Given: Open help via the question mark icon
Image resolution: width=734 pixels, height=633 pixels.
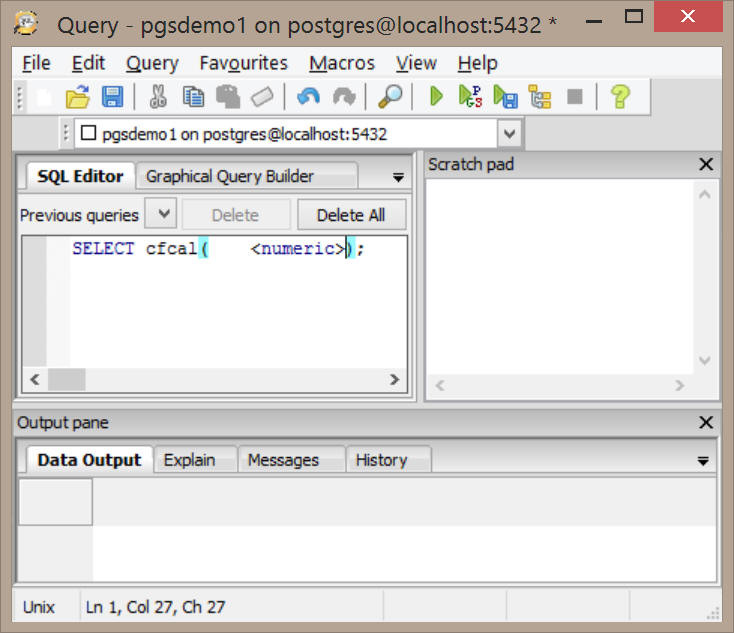Looking at the screenshot, I should click(620, 97).
